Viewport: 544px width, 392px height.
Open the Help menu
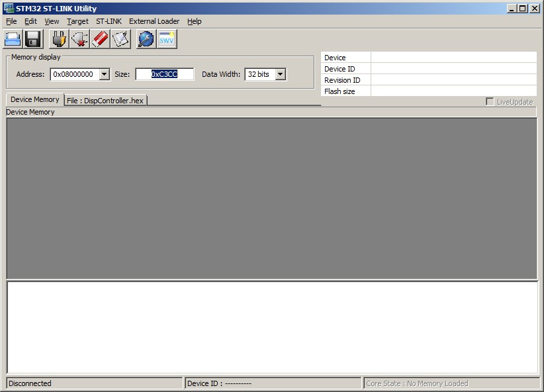click(195, 22)
